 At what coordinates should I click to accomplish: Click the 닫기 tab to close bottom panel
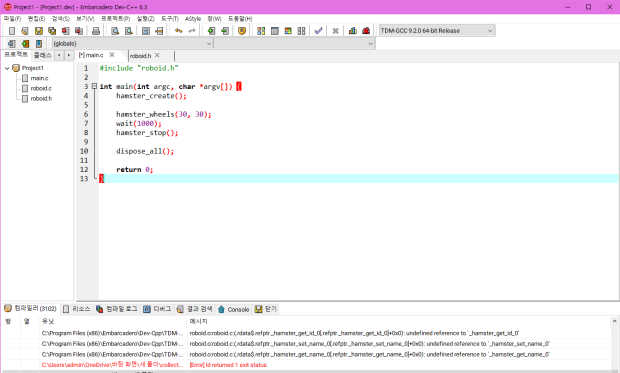tap(266, 309)
